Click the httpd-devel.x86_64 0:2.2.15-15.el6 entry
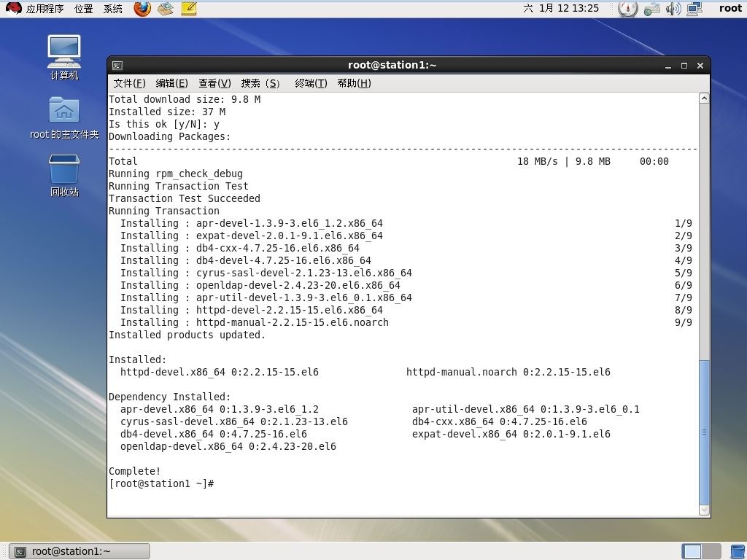The width and height of the screenshot is (747, 560). tap(220, 372)
